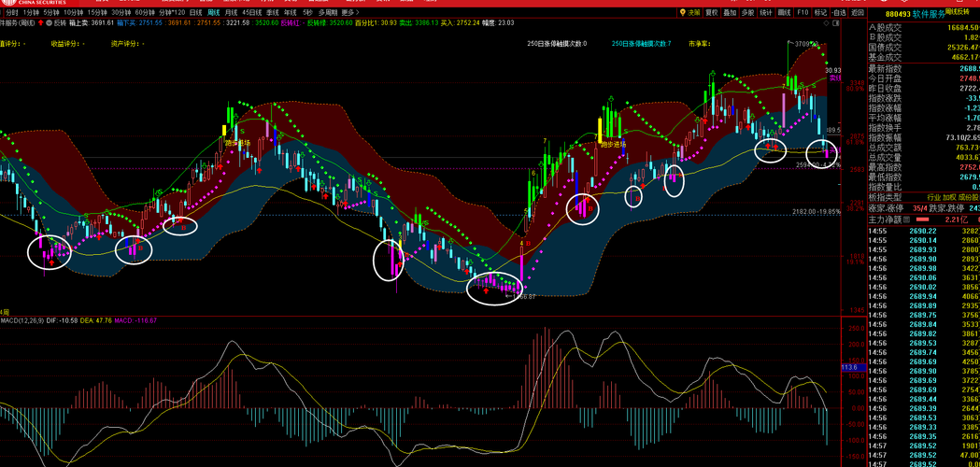This screenshot has width=980, height=467.
Task: Click the red up arrow indicator icon
Action: pyautogui.click(x=41, y=22)
